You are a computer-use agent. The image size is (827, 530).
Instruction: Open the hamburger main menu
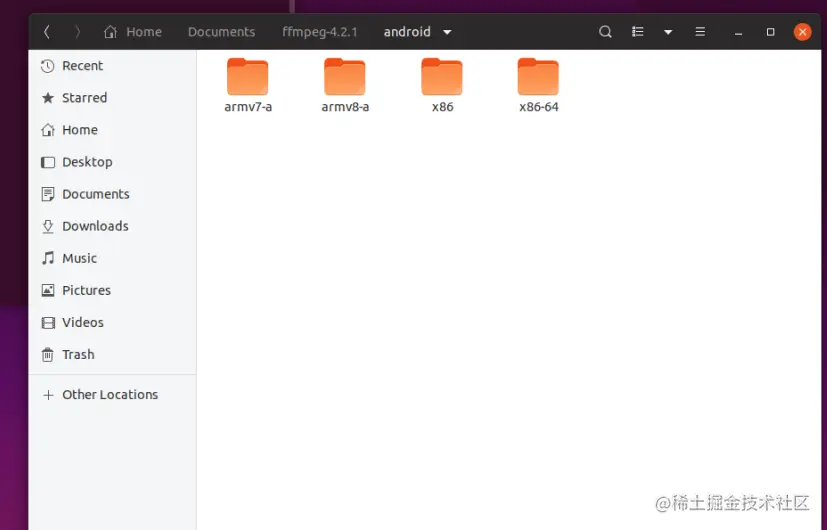tap(700, 32)
